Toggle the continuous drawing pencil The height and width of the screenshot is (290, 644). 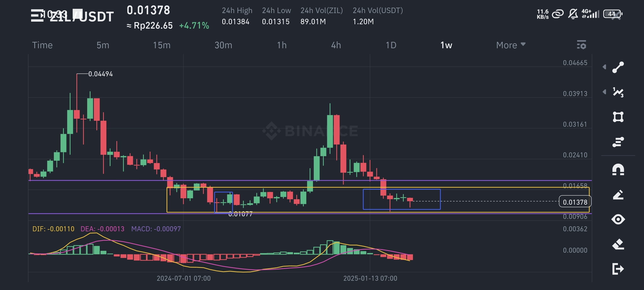click(618, 195)
